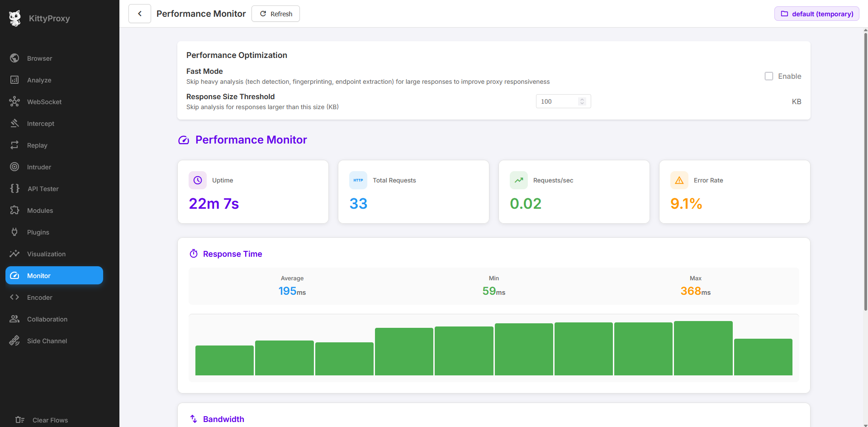
Task: Go to the Visualization menu item
Action: [x=46, y=254]
